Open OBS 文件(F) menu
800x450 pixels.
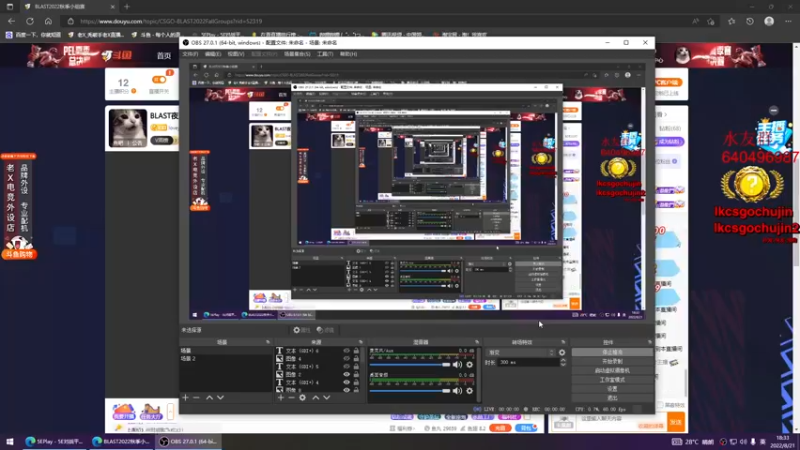pyautogui.click(x=190, y=54)
